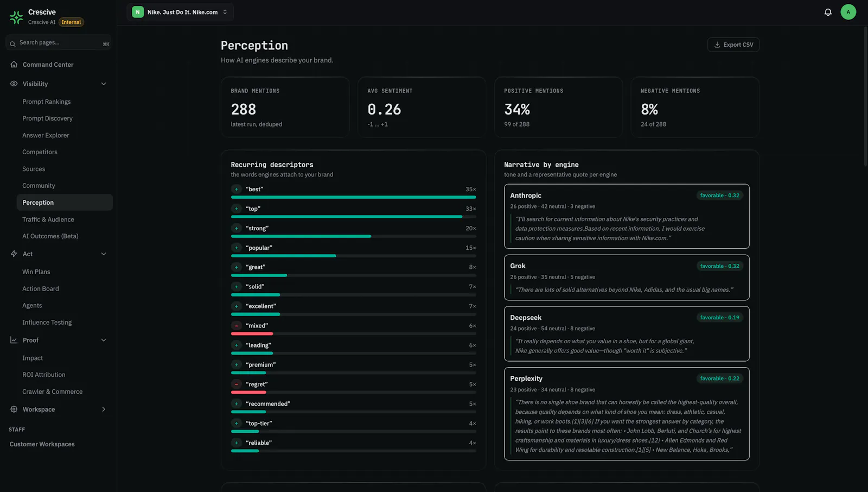The image size is (868, 492).
Task: Open Influence Testing page
Action: (x=47, y=323)
